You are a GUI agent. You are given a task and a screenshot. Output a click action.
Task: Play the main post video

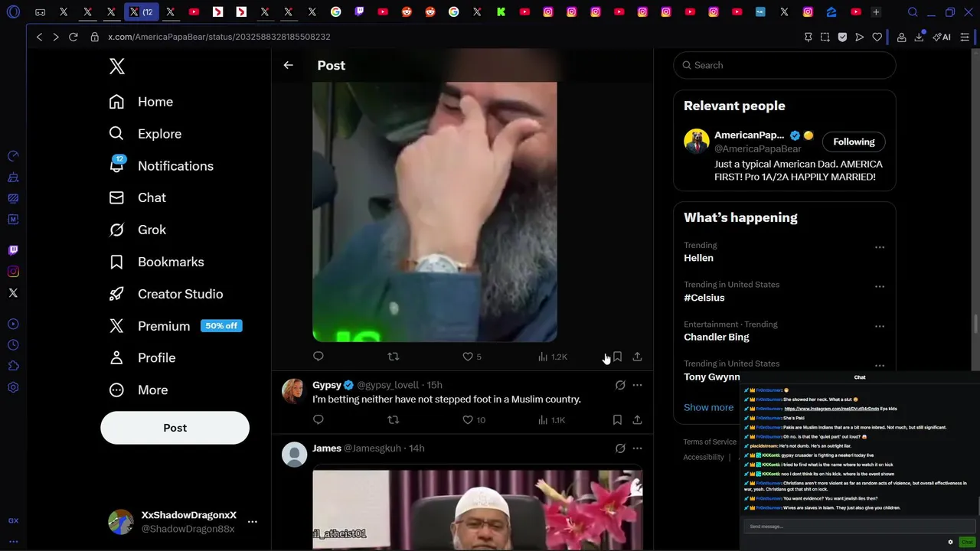pyautogui.click(x=434, y=211)
